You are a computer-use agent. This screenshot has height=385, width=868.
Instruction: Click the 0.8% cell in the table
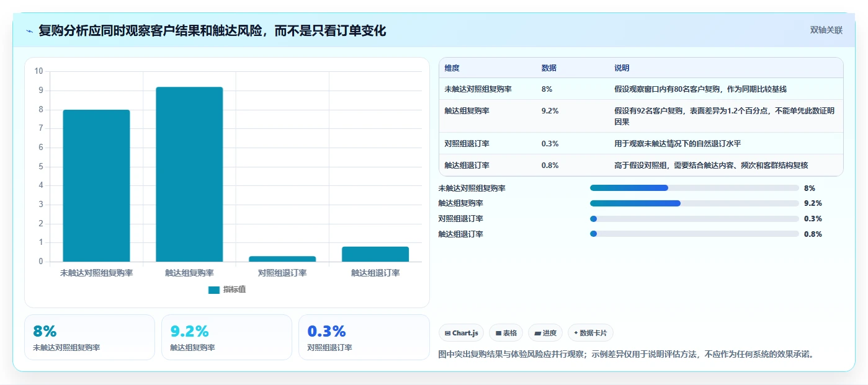550,166
